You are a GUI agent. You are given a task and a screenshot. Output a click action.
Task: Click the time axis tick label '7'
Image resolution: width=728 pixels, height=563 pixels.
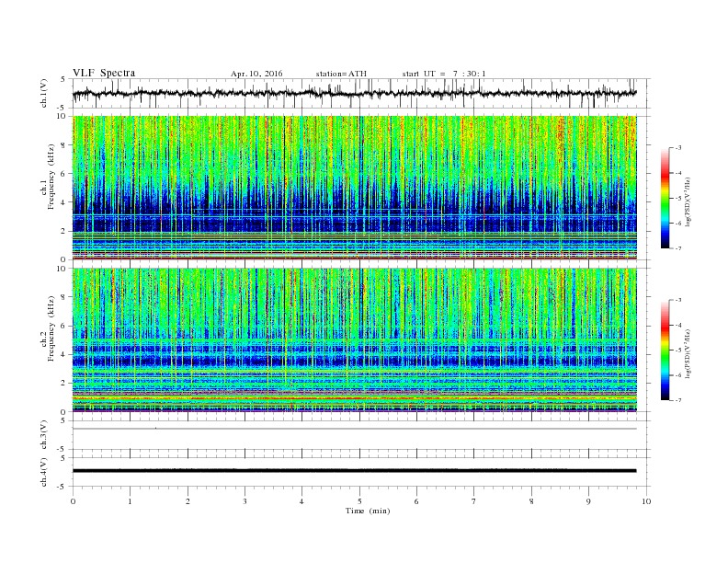(x=474, y=501)
